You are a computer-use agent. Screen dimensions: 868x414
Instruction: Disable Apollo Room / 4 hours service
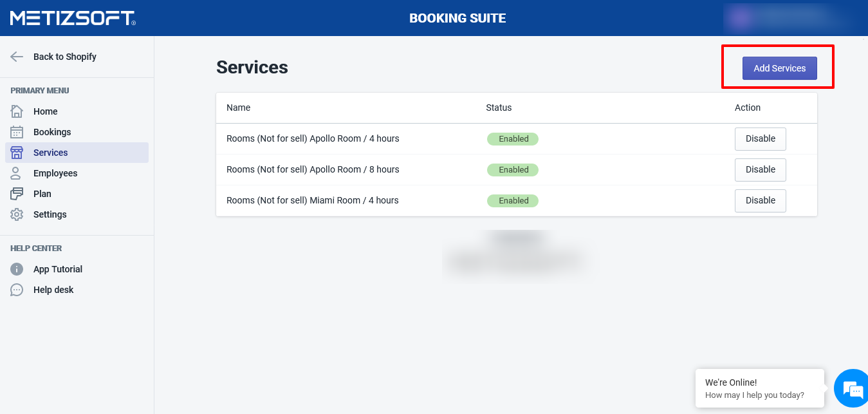[760, 138]
